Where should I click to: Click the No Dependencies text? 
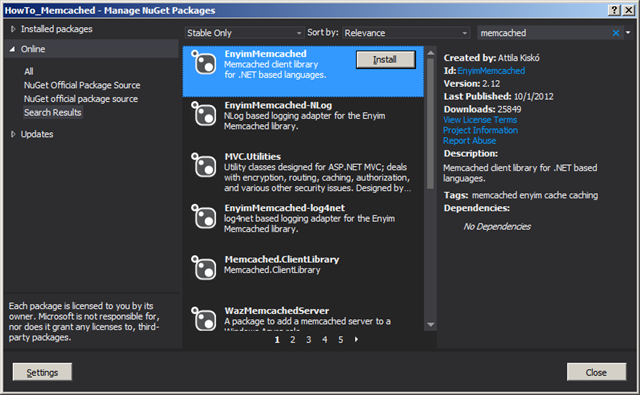pos(497,226)
